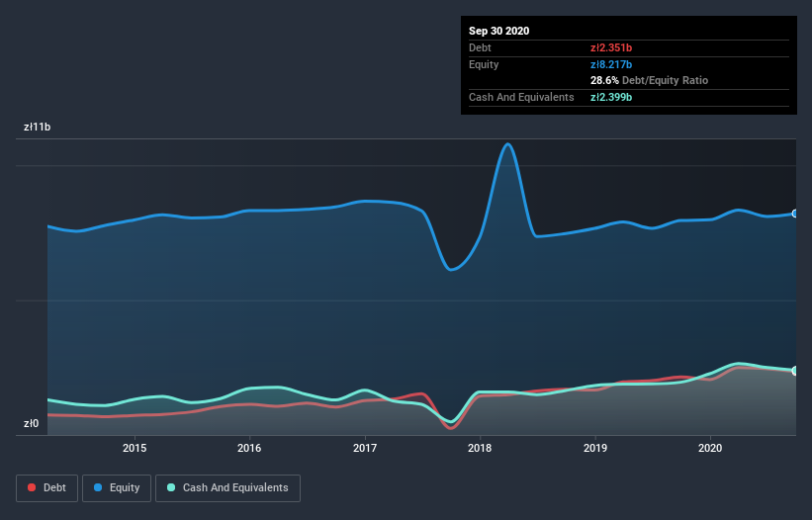Screen dimensions: 812x520
Task: Click Cash And Equivalents label in tooltip
Action: pos(521,97)
